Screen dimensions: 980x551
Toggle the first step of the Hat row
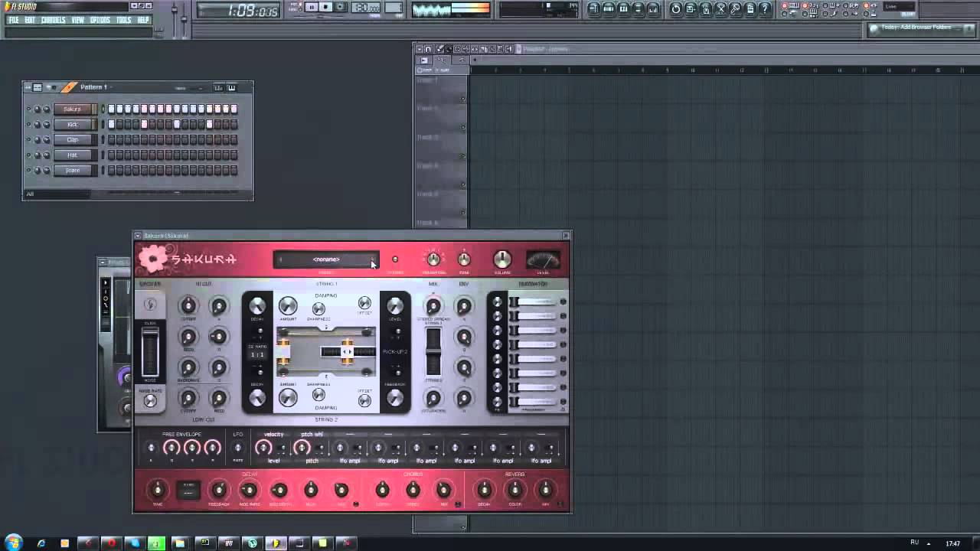pyautogui.click(x=111, y=155)
